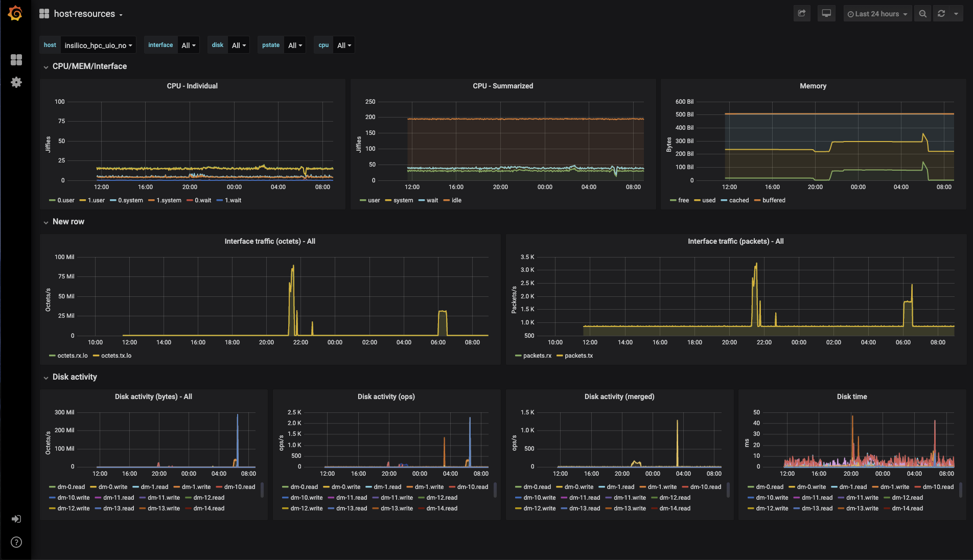Open the Last 24 hours time picker
Viewport: 973px width, 560px height.
pos(877,14)
